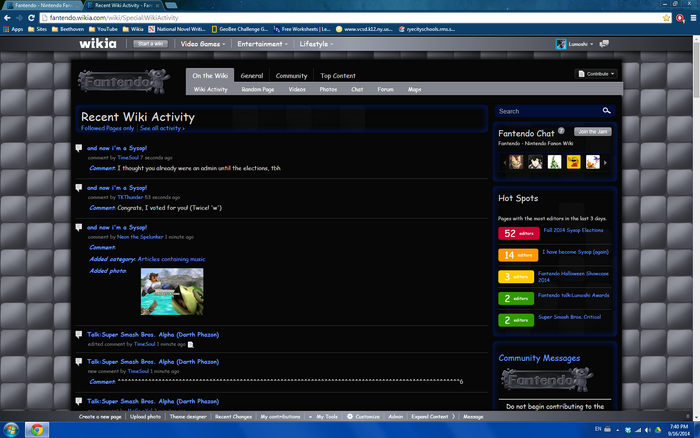700x438 pixels.
Task: Open Fall 2014 Sysop Elections hot spot
Action: pyautogui.click(x=573, y=230)
